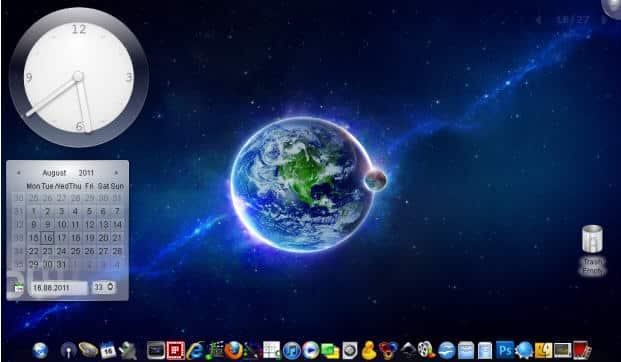Open the gray round-dial icon in dock
621x362 pixels.
coord(350,351)
